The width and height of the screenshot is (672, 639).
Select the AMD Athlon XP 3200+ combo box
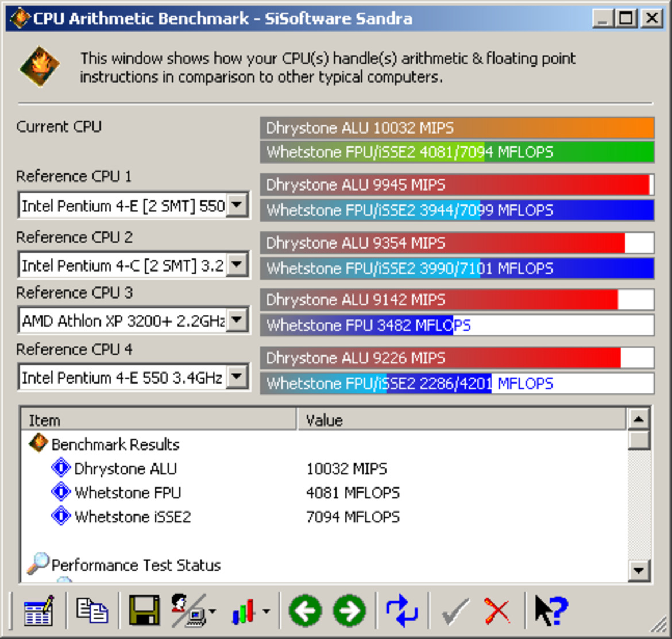coord(134,320)
